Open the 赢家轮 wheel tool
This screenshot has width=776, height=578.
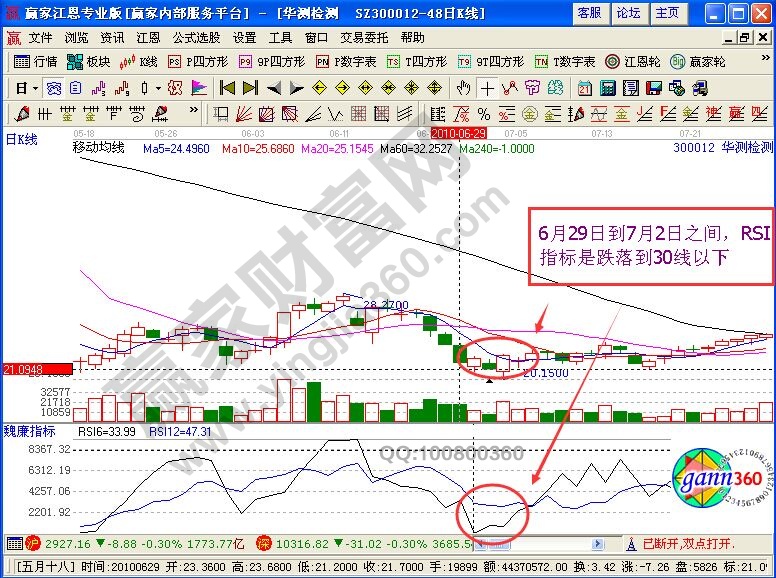(x=698, y=61)
